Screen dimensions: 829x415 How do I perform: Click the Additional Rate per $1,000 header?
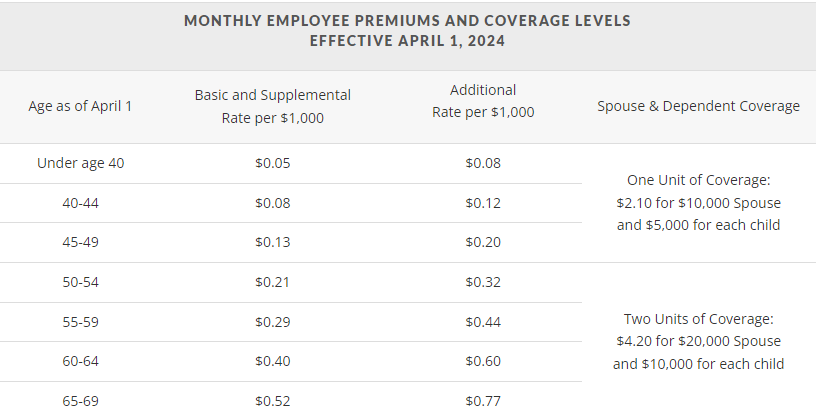tap(483, 101)
